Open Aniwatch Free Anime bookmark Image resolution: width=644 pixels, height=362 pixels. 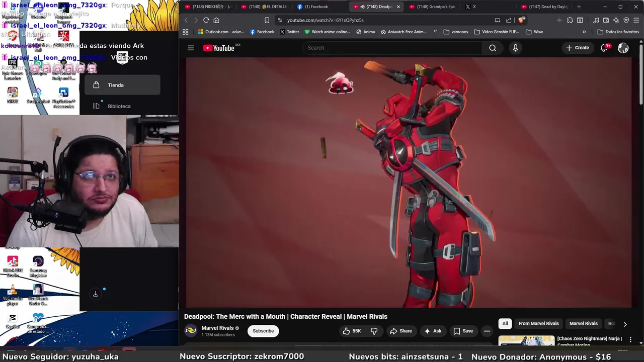(404, 32)
